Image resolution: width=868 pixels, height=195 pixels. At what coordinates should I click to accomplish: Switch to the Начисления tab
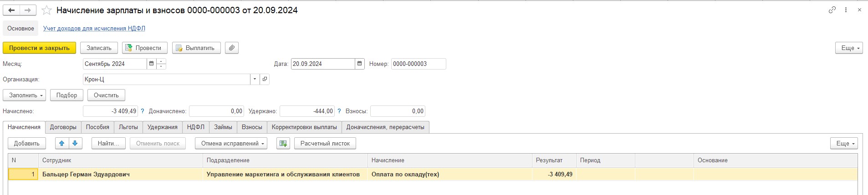tap(24, 127)
